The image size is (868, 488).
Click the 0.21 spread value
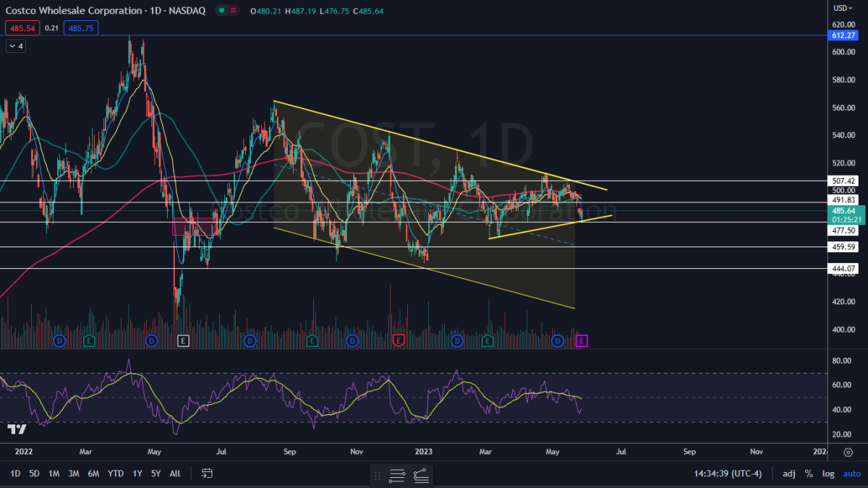51,28
